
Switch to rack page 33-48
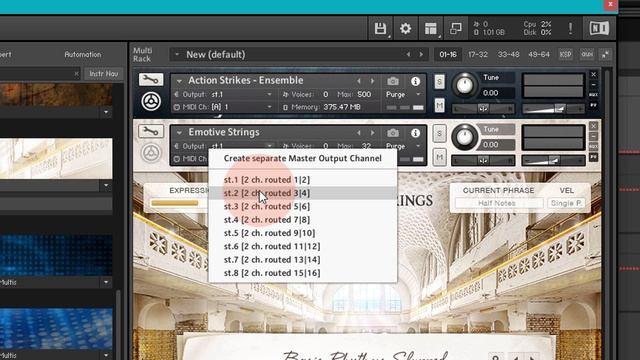tap(509, 54)
